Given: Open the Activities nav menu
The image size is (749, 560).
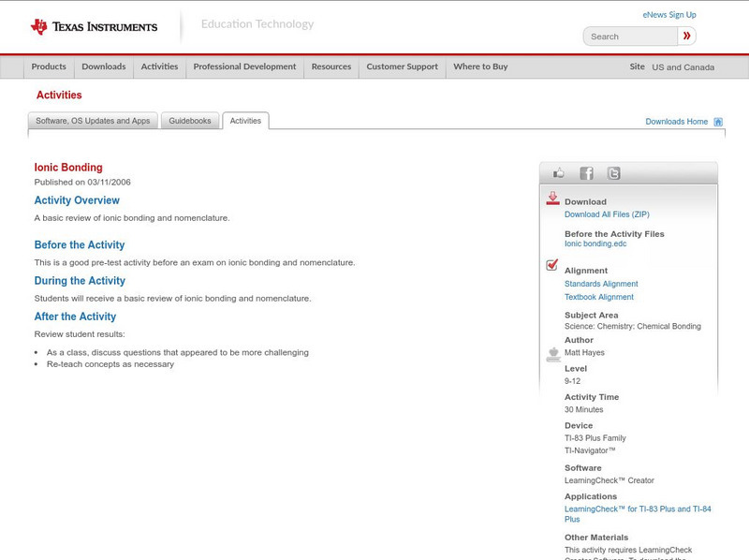Looking at the screenshot, I should tap(159, 66).
